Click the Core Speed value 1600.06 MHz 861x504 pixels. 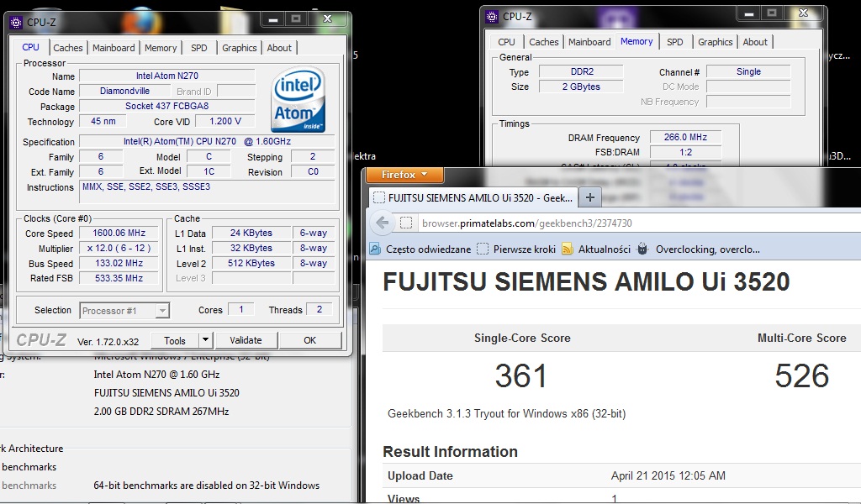[119, 233]
